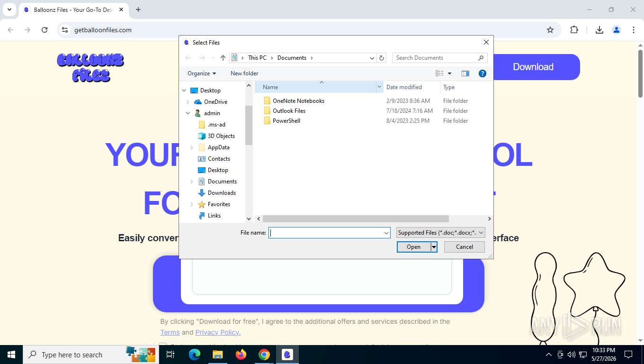The image size is (644, 364).
Task: Select Downloads in the navigation tree
Action: click(222, 193)
